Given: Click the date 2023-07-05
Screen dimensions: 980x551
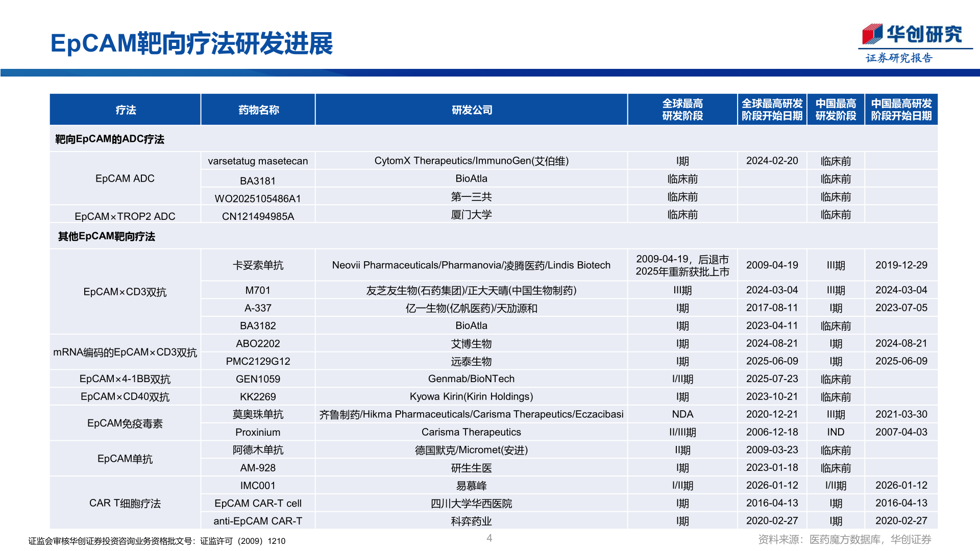Looking at the screenshot, I should point(901,308).
